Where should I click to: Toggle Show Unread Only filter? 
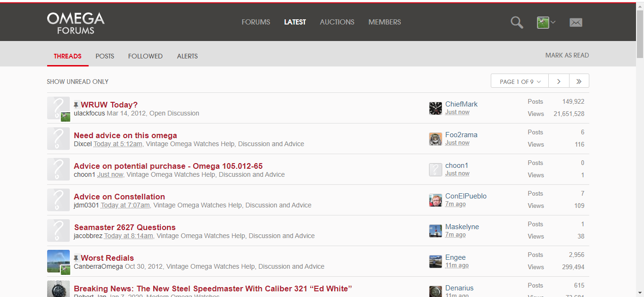(78, 82)
